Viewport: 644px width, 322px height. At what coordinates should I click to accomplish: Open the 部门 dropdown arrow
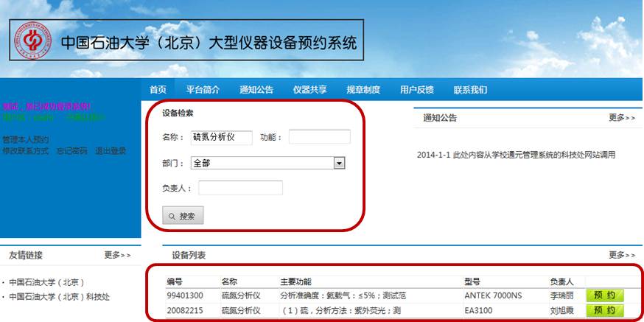pyautogui.click(x=339, y=163)
